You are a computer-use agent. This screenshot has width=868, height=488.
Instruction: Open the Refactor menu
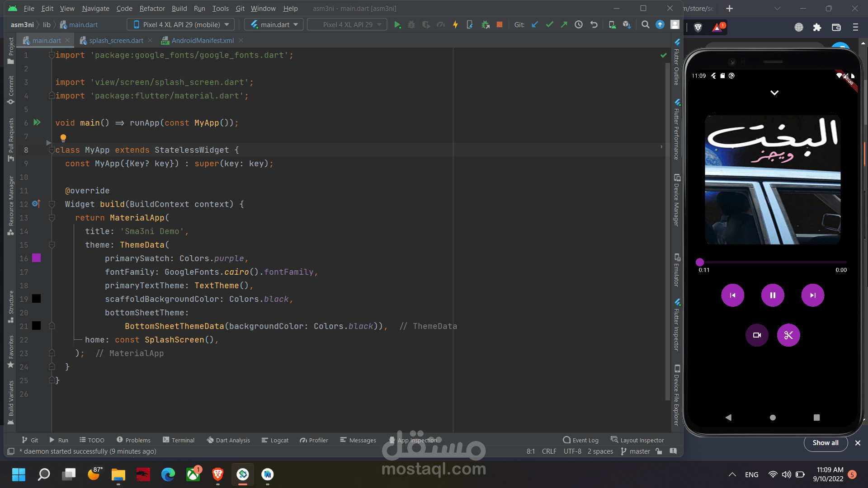click(152, 9)
